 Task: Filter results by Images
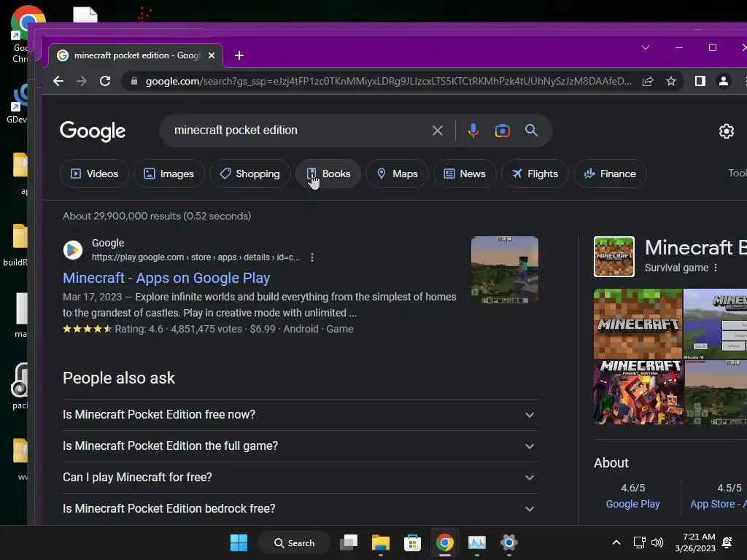point(169,174)
